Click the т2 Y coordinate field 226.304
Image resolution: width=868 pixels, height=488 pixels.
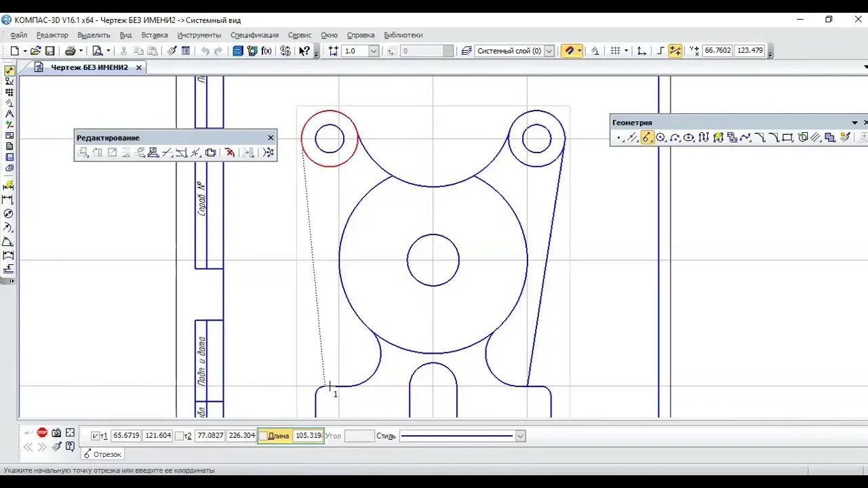pyautogui.click(x=241, y=436)
